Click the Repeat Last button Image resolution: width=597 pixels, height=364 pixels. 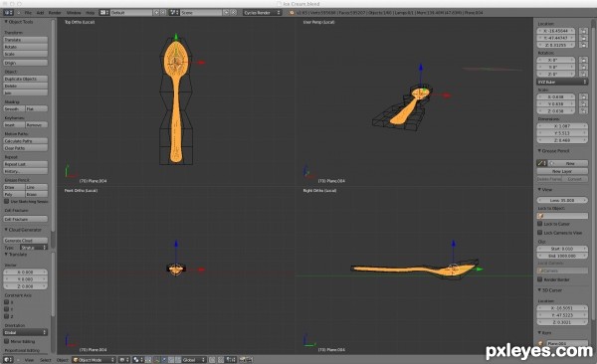[x=26, y=164]
